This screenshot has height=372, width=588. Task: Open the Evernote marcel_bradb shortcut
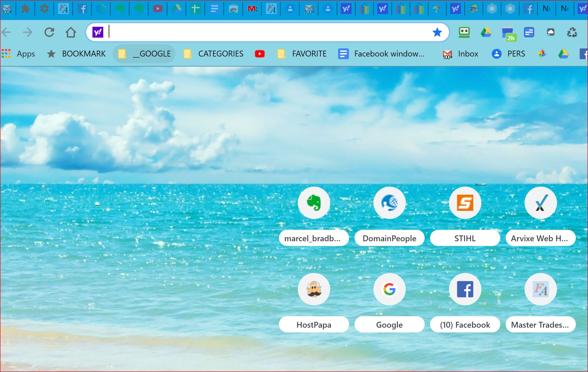pos(314,203)
